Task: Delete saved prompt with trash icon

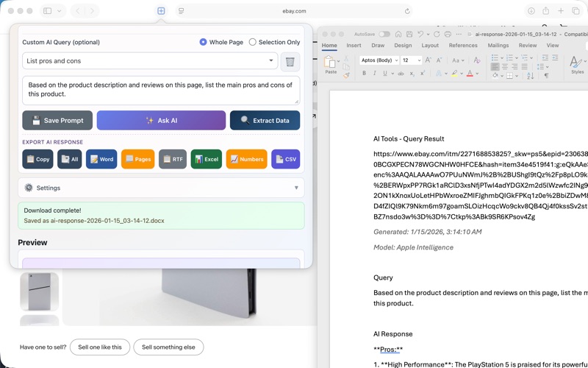Action: [x=290, y=62]
